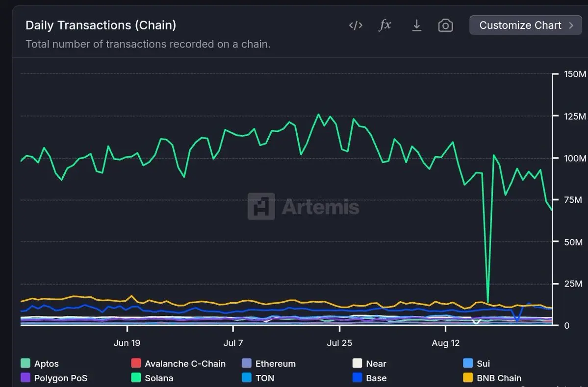The height and width of the screenshot is (387, 588).
Task: Click the BNB Chain legend label
Action: click(499, 378)
